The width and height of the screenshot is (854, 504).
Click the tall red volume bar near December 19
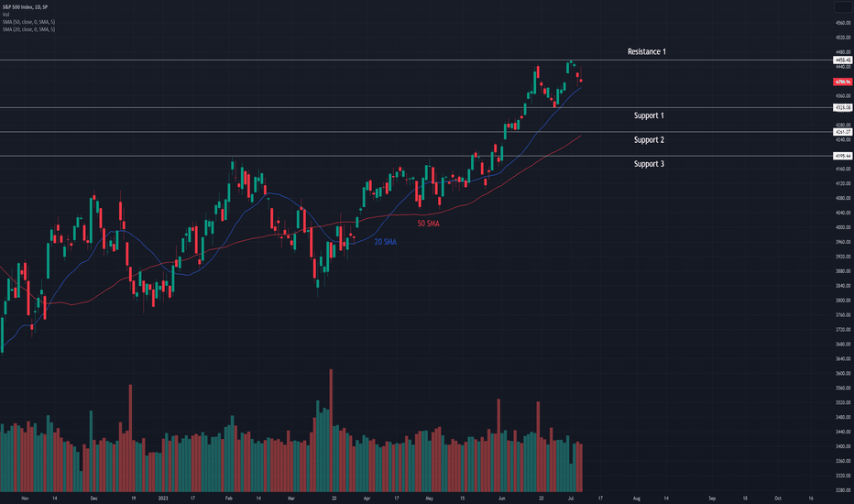pyautogui.click(x=130, y=438)
